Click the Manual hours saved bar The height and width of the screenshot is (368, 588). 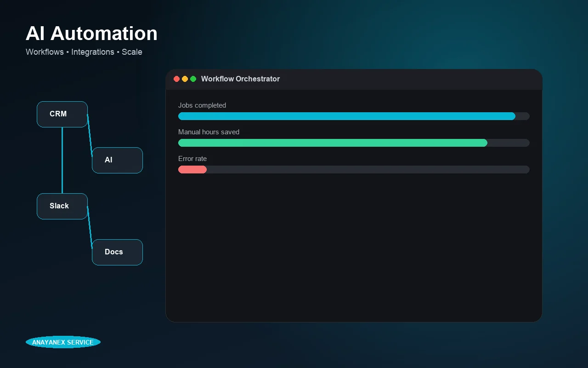tap(354, 143)
